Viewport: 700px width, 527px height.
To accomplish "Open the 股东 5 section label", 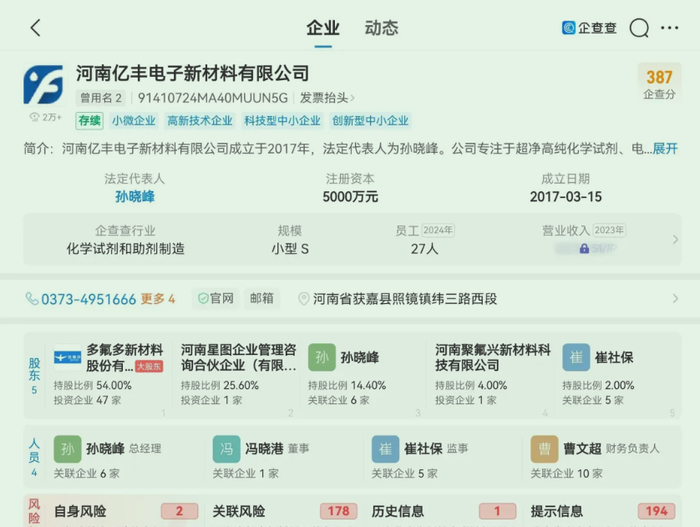I will click(34, 376).
